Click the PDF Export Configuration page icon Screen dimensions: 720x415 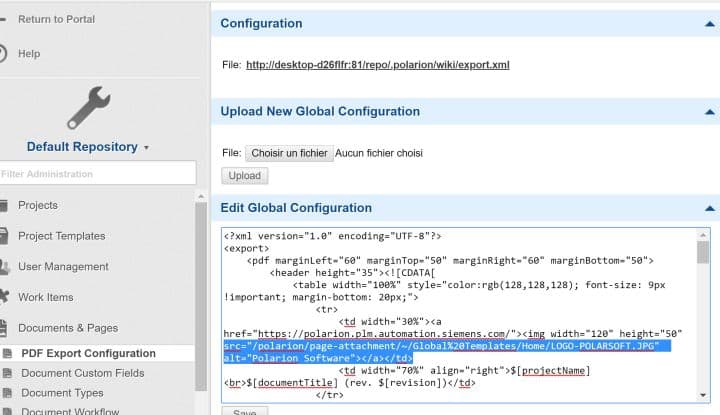pos(7,353)
